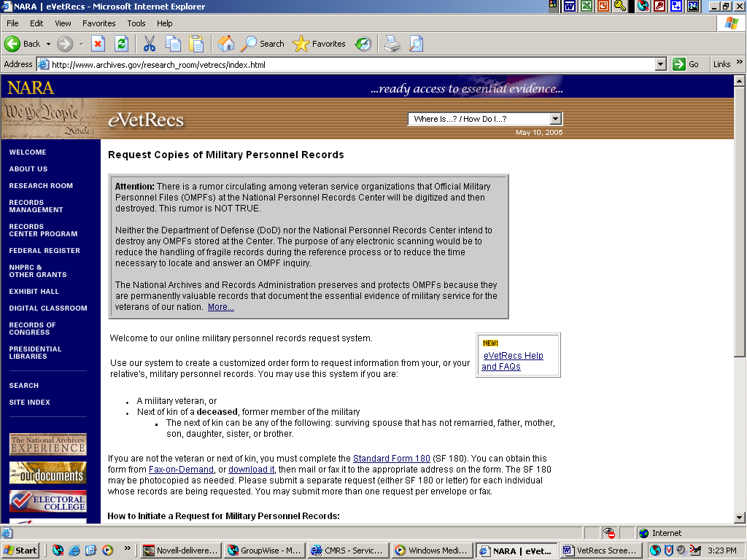Screen dimensions: 747x560
Task: Open the History clock icon
Action: (x=363, y=44)
